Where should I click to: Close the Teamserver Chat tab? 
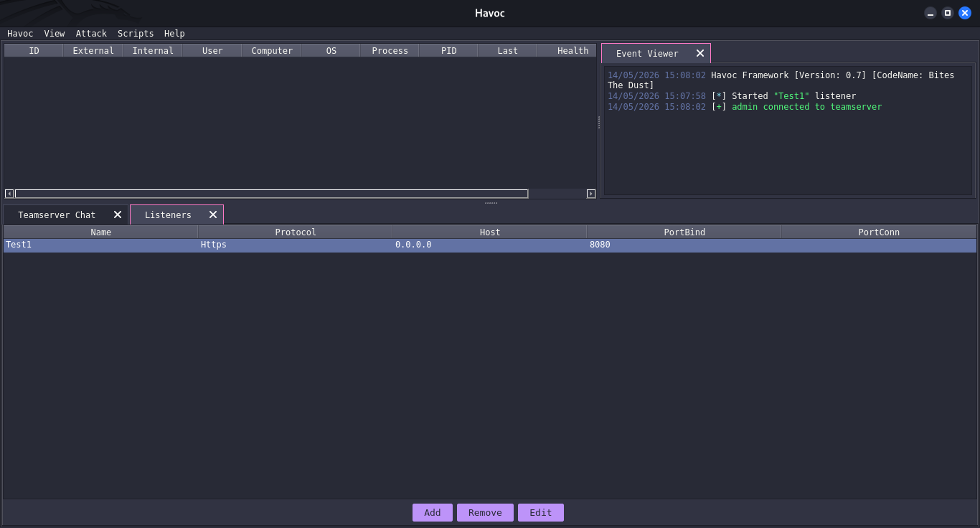tap(118, 214)
